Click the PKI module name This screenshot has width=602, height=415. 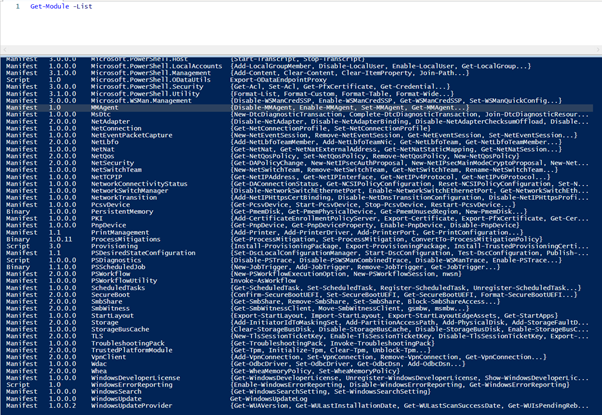tap(97, 218)
